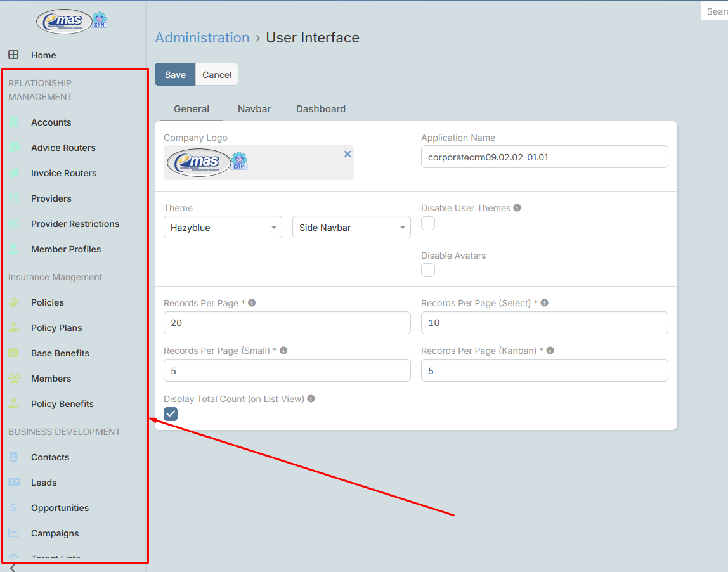Switch to the Navbar tab

pos(254,109)
